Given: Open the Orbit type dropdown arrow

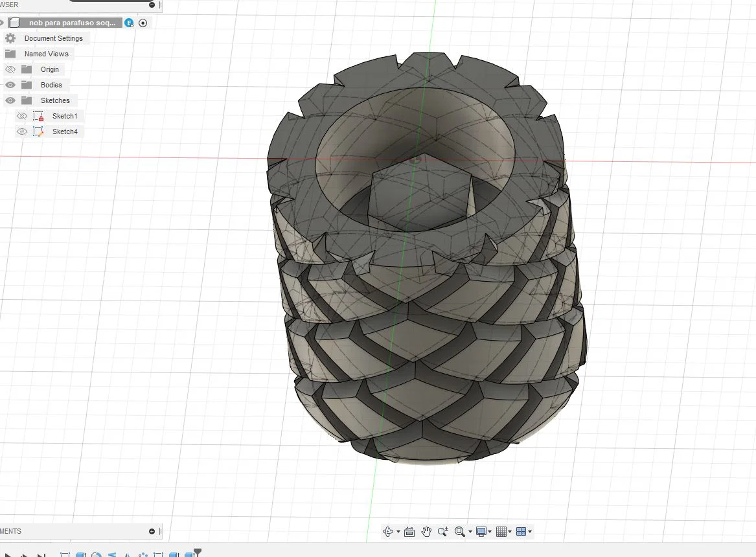Looking at the screenshot, I should (398, 532).
